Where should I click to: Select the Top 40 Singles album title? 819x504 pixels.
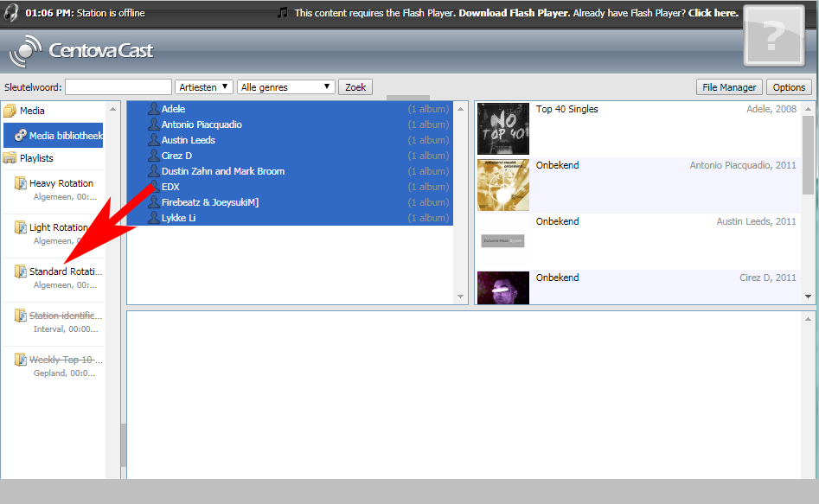[566, 109]
